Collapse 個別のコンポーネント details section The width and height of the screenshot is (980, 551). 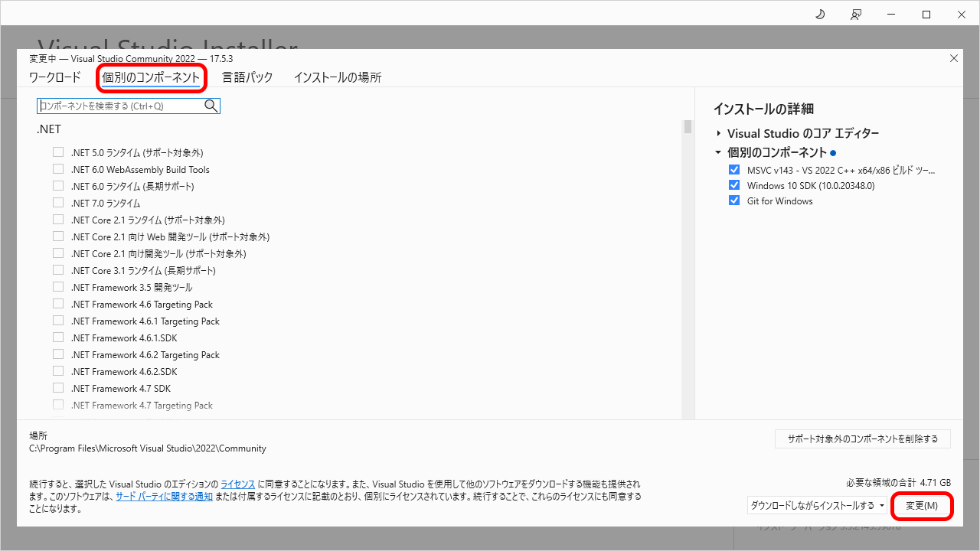(719, 152)
